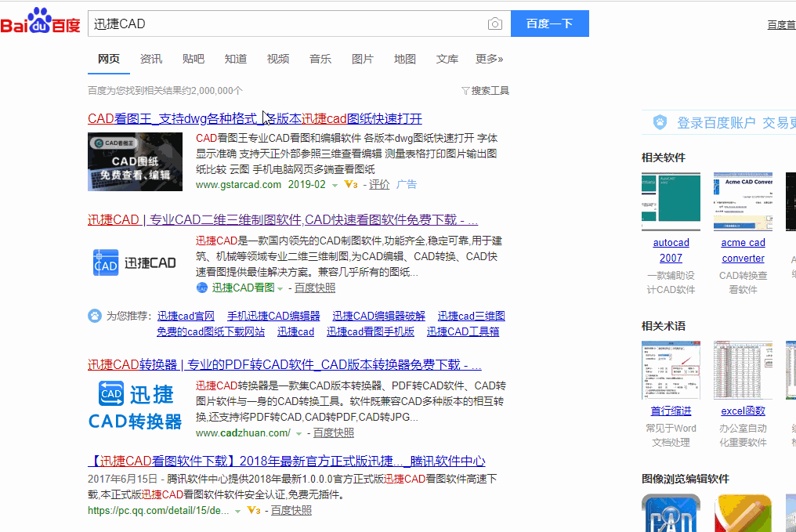The height and width of the screenshot is (532, 796).
Task: Click blue CAD icon under 图像浏览编辑软件
Action: 671,512
